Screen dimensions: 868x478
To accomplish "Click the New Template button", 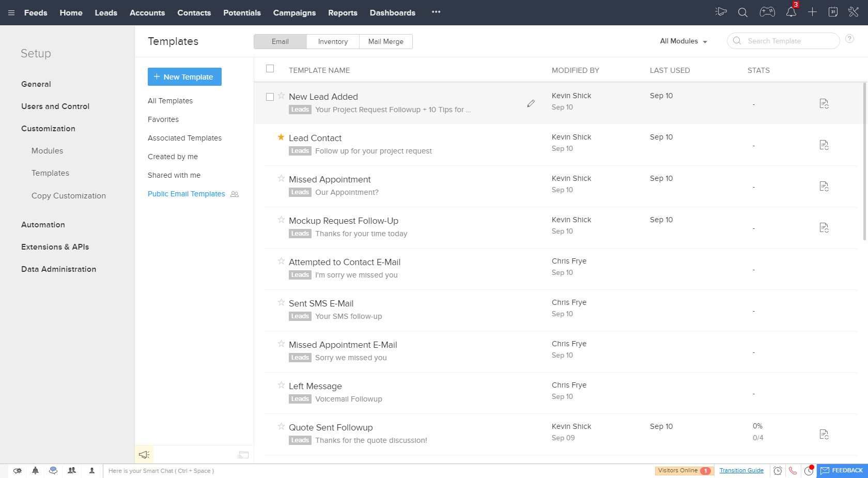I will (184, 77).
